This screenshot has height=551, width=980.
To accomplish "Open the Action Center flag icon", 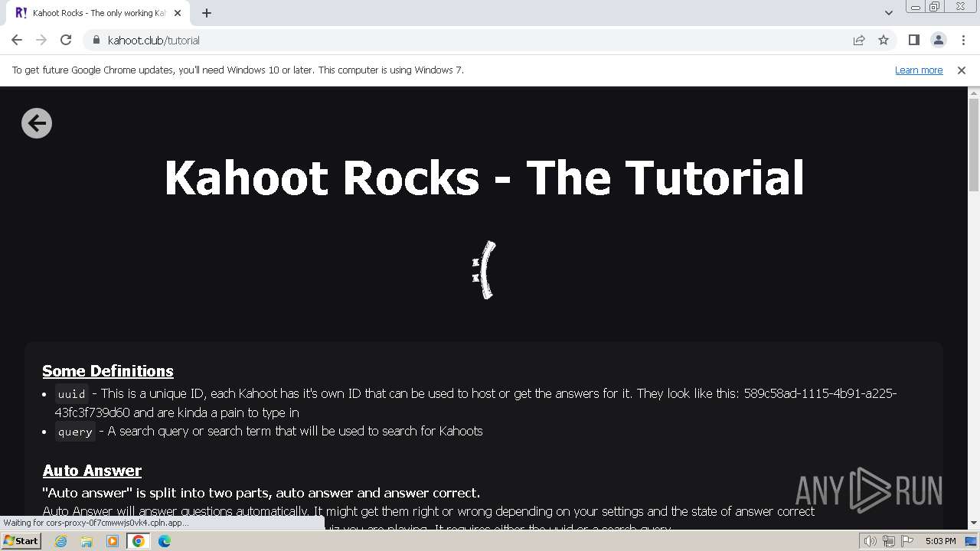I will [x=907, y=541].
